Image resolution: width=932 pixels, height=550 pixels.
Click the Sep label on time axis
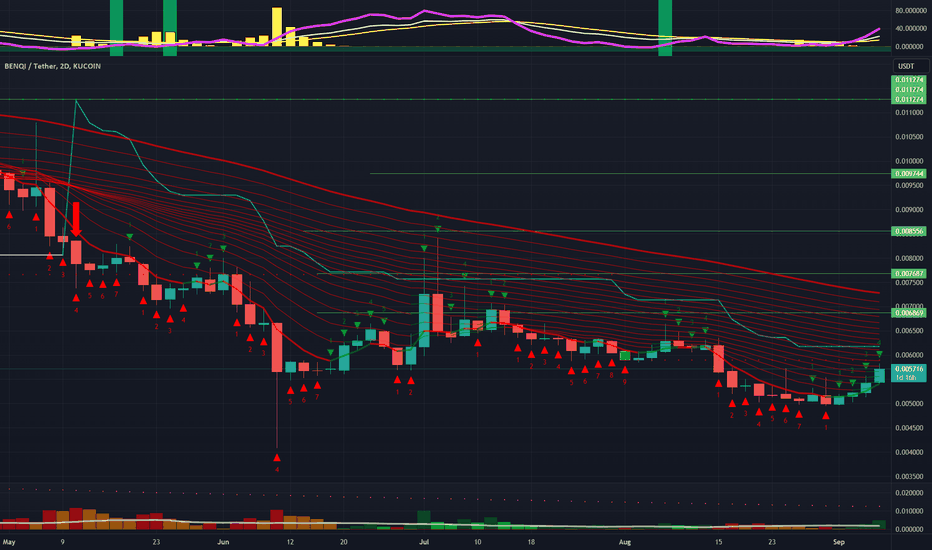(x=839, y=542)
